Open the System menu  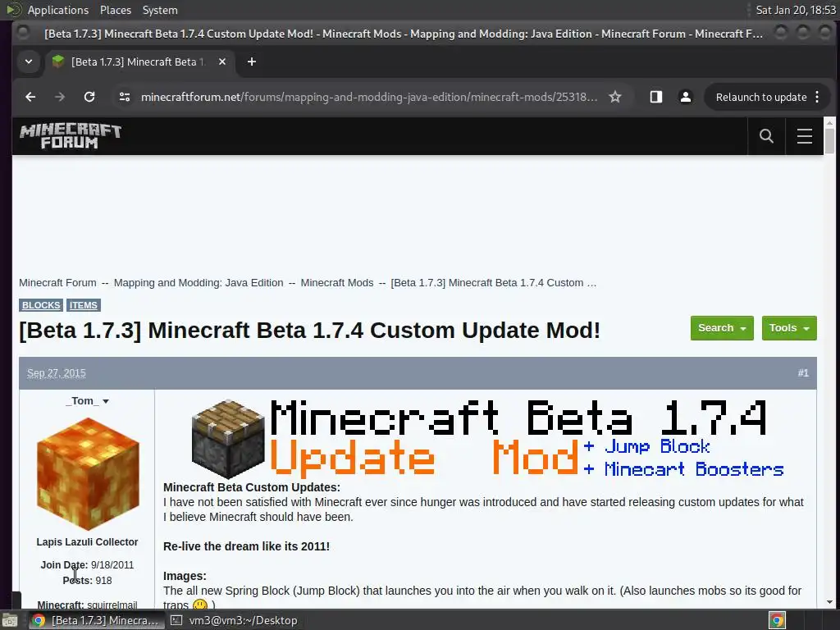tap(160, 10)
